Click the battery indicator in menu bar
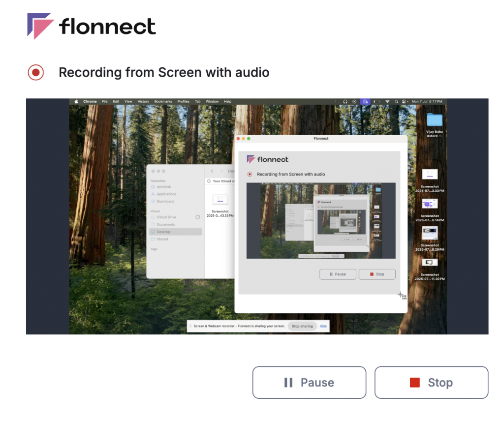504x446 pixels. 377,101
